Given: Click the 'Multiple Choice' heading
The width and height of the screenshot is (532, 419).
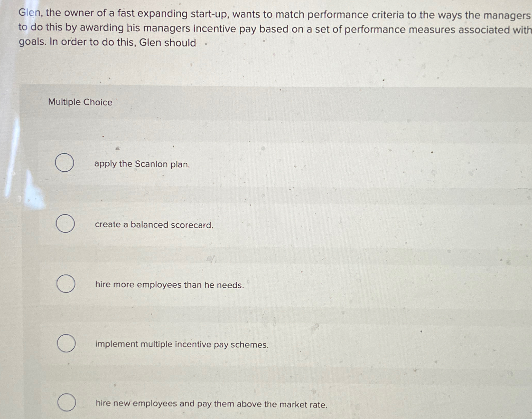Looking at the screenshot, I should (80, 102).
